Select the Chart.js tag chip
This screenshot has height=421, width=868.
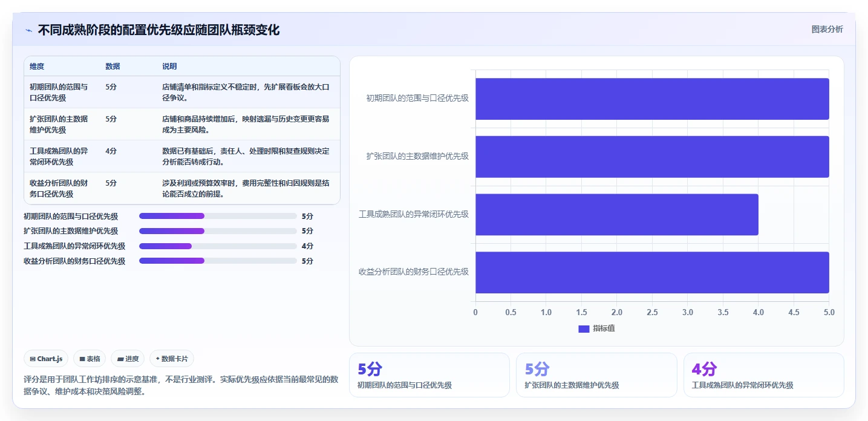click(47, 359)
